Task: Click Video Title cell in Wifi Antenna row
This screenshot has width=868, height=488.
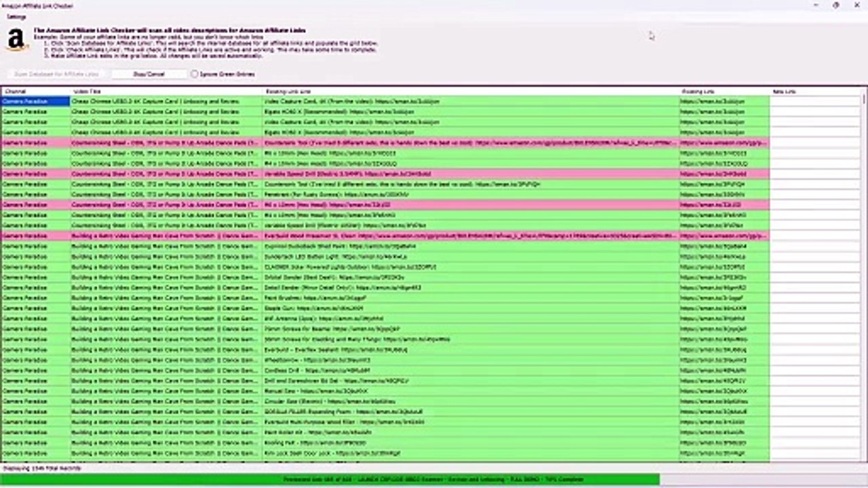Action: click(x=167, y=319)
